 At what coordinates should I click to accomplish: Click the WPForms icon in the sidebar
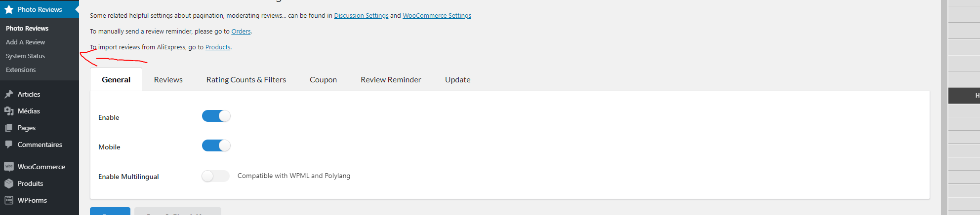(9, 200)
